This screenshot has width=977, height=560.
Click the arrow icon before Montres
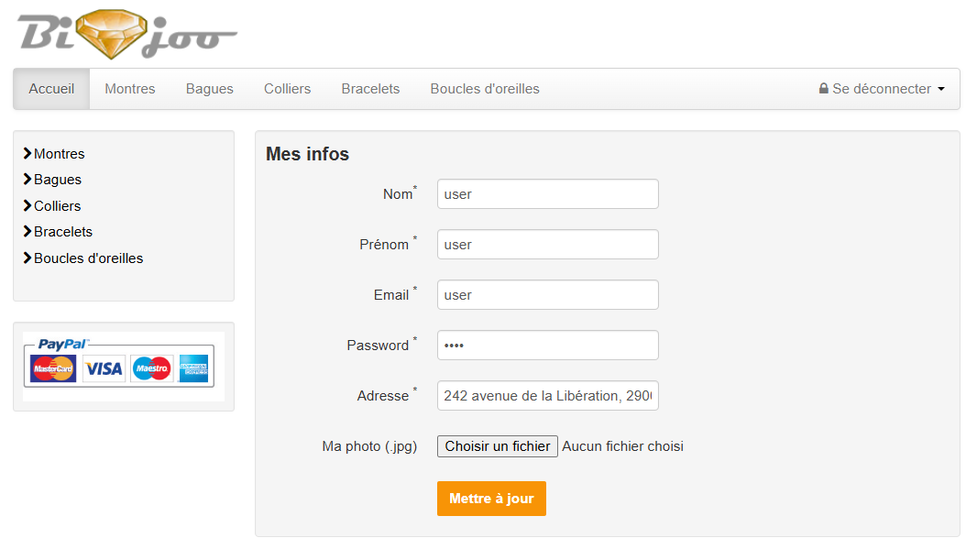[x=27, y=153]
